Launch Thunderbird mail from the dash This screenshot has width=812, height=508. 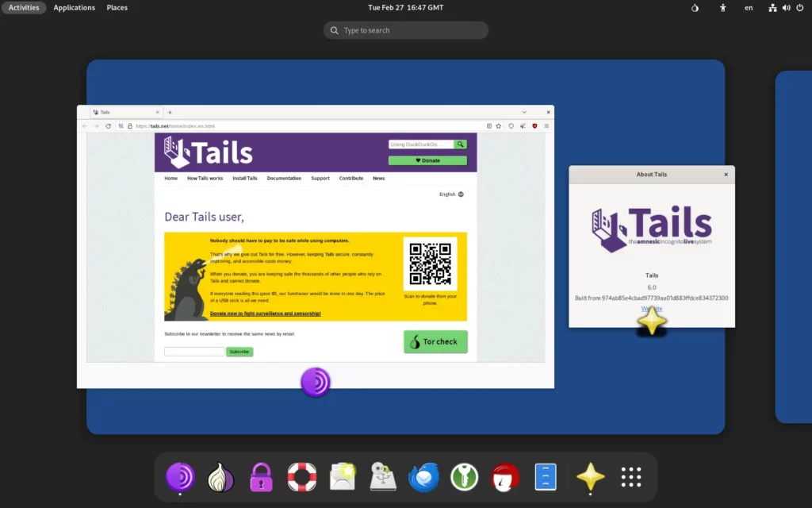coord(423,477)
